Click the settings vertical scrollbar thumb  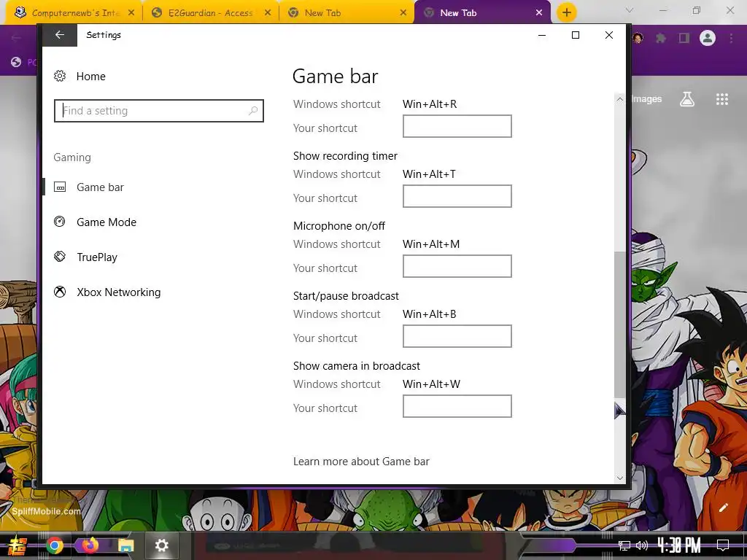619,324
